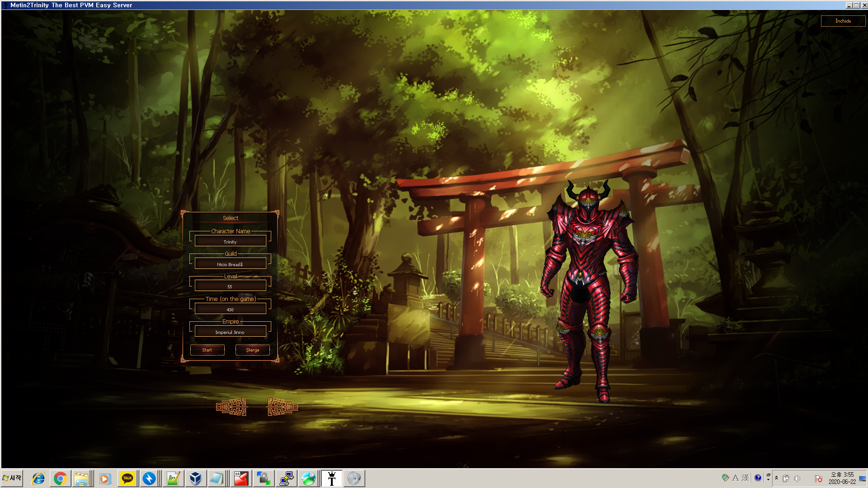868x488 pixels.
Task: Expand hidden system tray icons chevron
Action: point(777,478)
